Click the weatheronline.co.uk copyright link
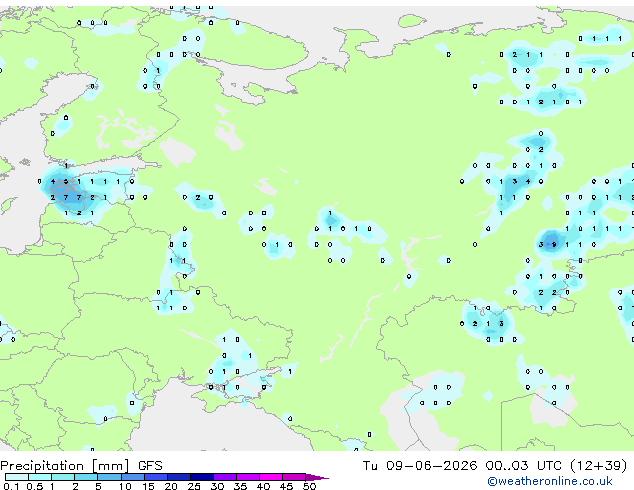The width and height of the screenshot is (634, 490). click(x=549, y=481)
